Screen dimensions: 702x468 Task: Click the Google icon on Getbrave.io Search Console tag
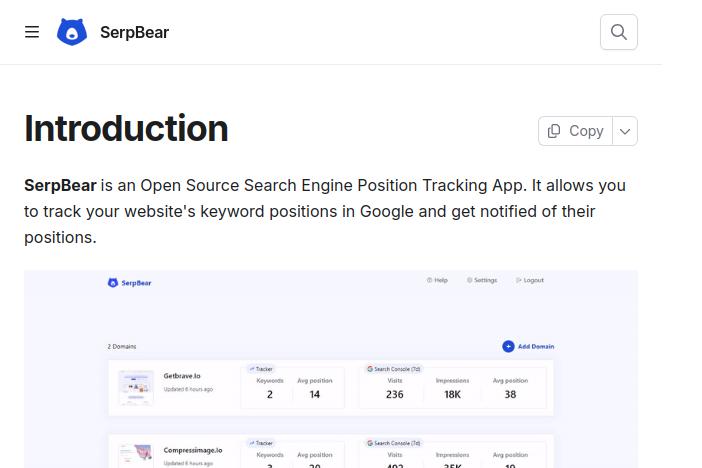[369, 369]
